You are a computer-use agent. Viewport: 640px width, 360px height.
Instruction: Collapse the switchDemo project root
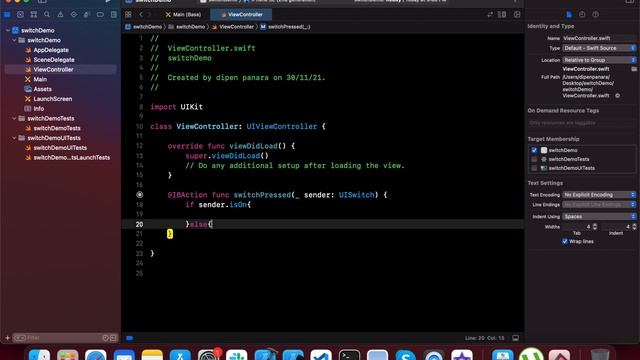8,30
